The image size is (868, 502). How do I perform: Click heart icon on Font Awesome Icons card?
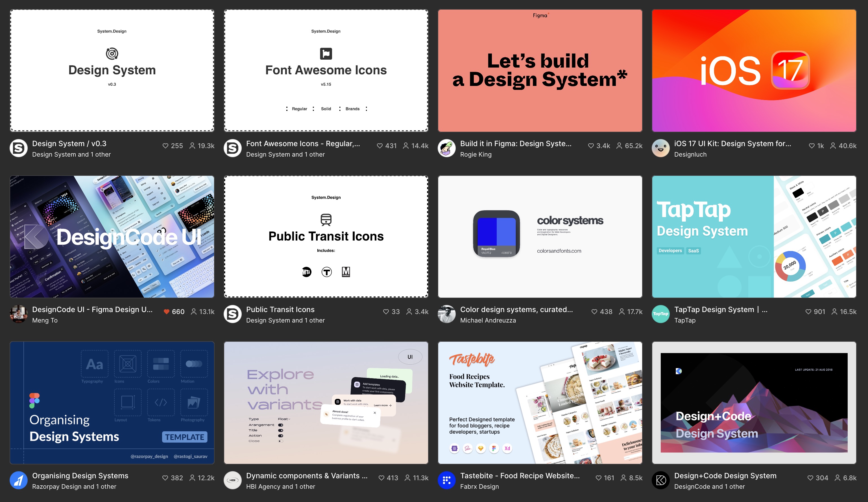point(380,146)
